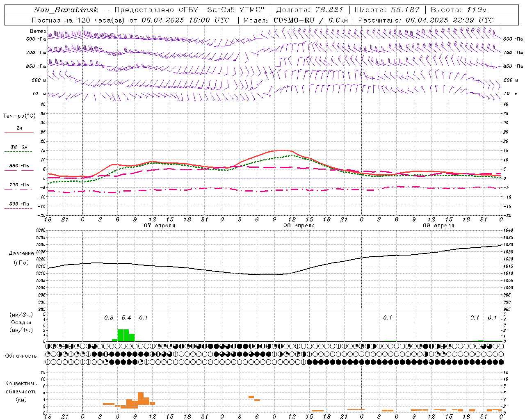
Task: Click the "500 м" wind level label on left
Action: pyautogui.click(x=38, y=80)
